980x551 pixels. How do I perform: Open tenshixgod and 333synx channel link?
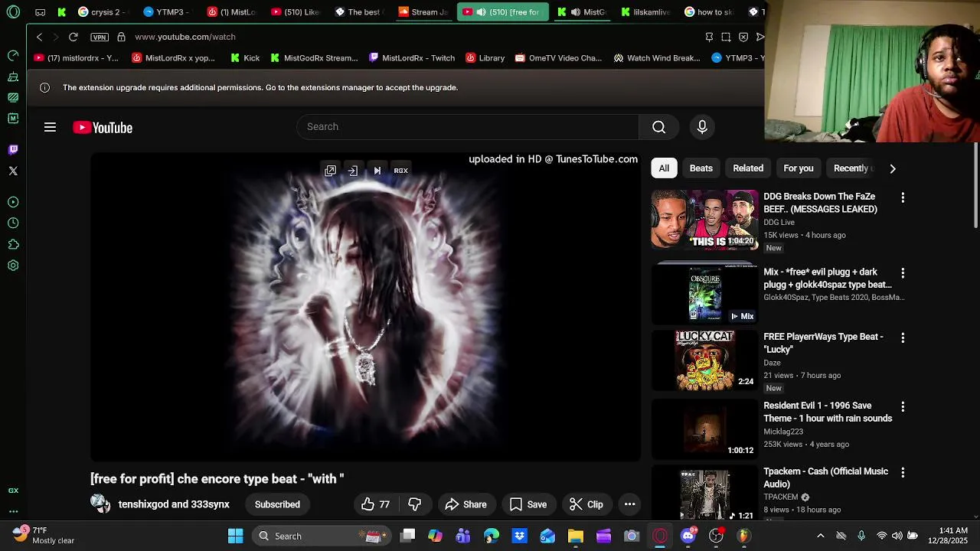click(174, 504)
